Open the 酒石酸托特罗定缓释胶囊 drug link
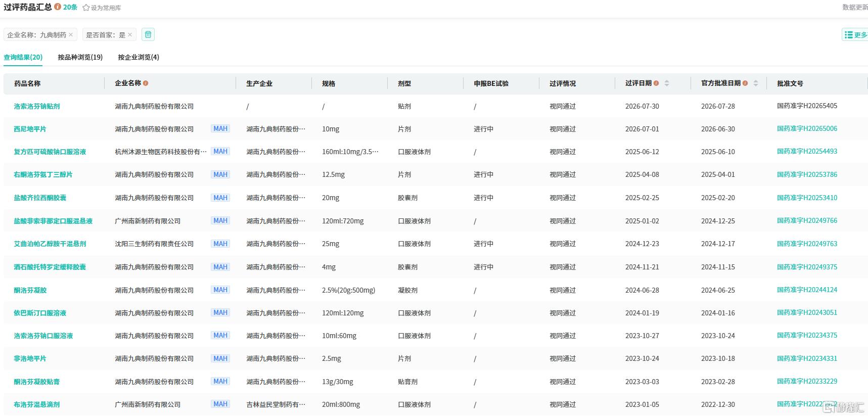 coord(50,267)
